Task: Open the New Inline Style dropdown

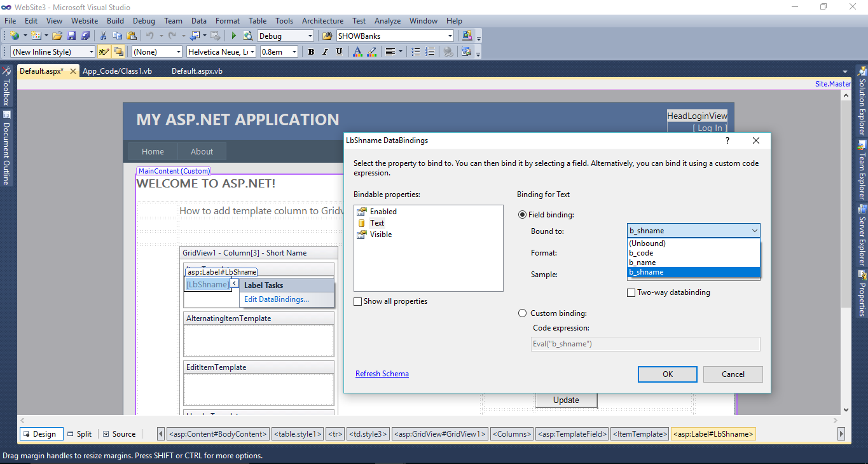Action: point(53,52)
